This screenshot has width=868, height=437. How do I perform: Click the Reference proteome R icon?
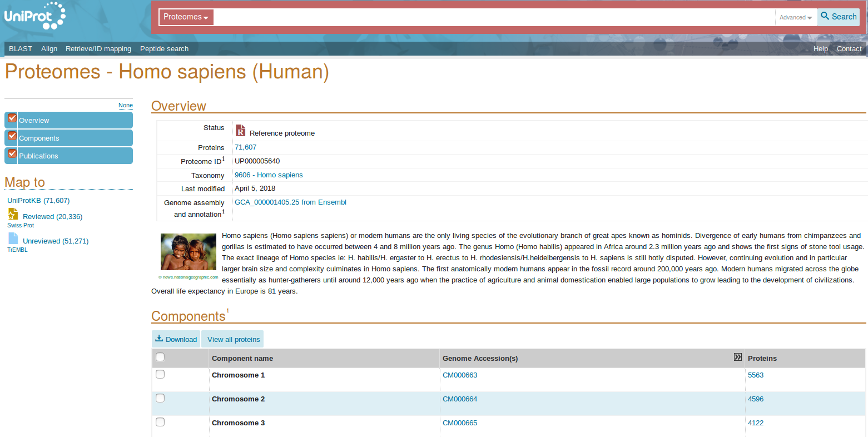click(240, 130)
